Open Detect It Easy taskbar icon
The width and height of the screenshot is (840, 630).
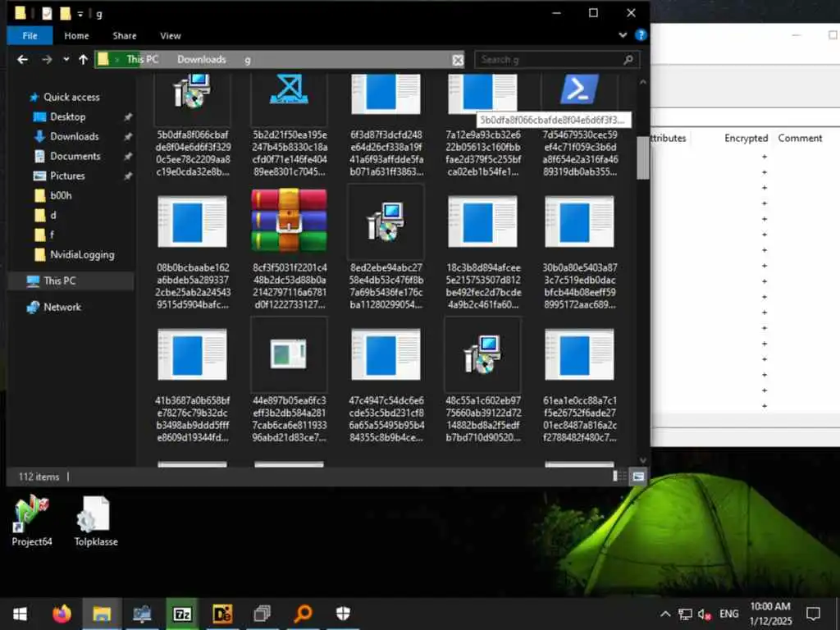pos(222,614)
